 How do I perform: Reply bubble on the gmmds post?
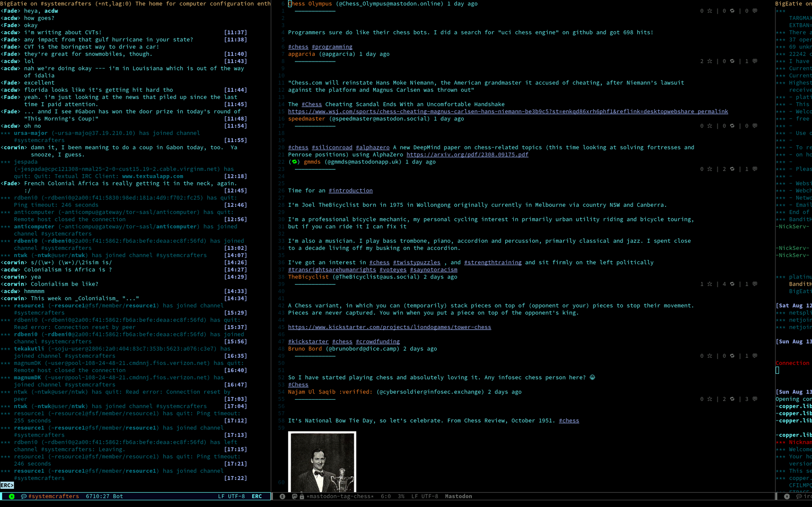pyautogui.click(x=755, y=169)
